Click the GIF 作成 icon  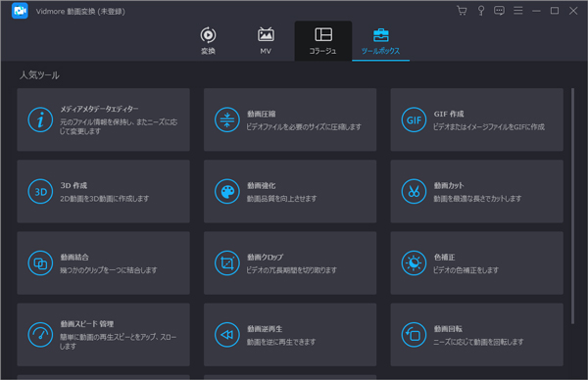(414, 119)
